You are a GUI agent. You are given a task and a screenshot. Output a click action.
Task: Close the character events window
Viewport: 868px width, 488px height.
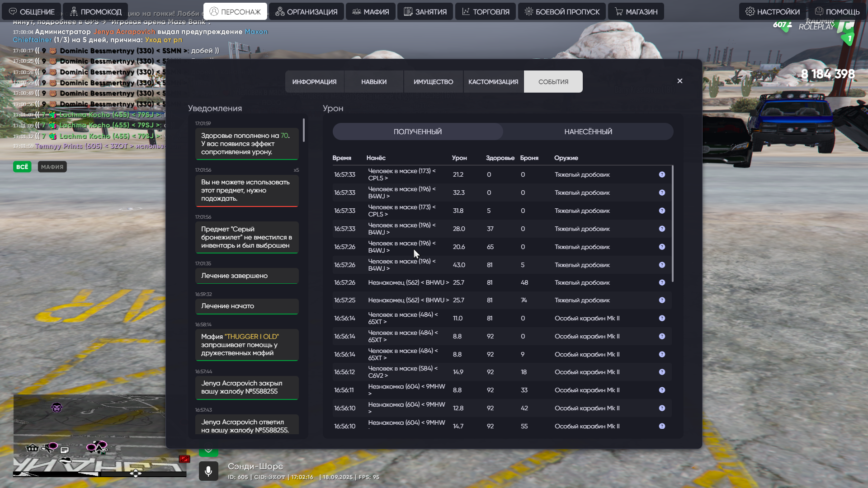(680, 81)
